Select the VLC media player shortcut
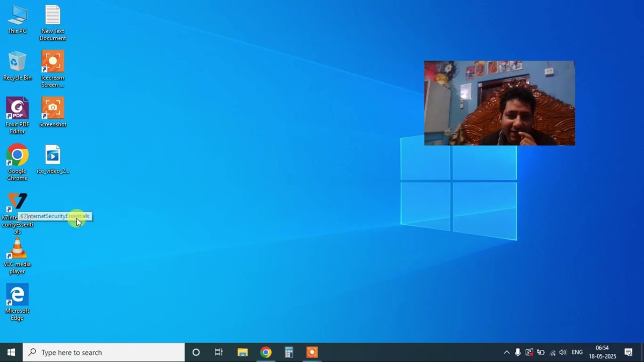The height and width of the screenshot is (362, 644). (17, 256)
